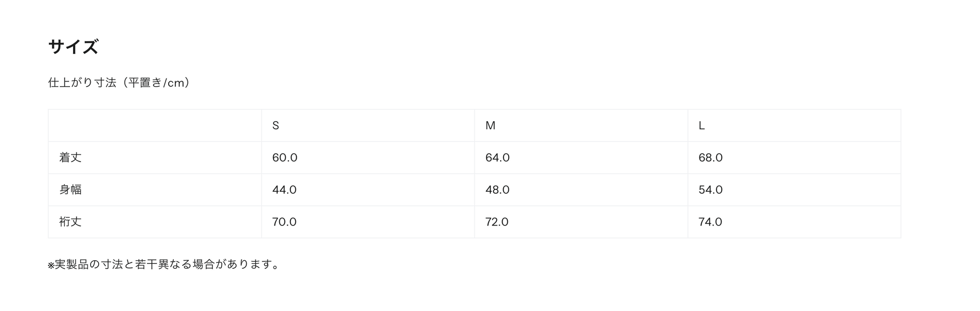
Task: Select the M size column header
Action: tap(490, 126)
